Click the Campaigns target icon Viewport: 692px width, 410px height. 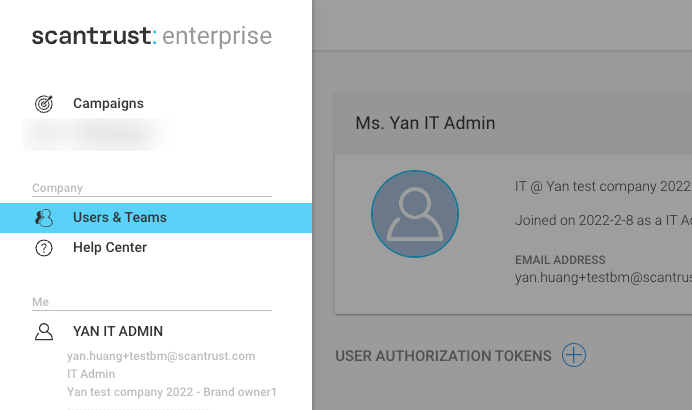click(44, 104)
